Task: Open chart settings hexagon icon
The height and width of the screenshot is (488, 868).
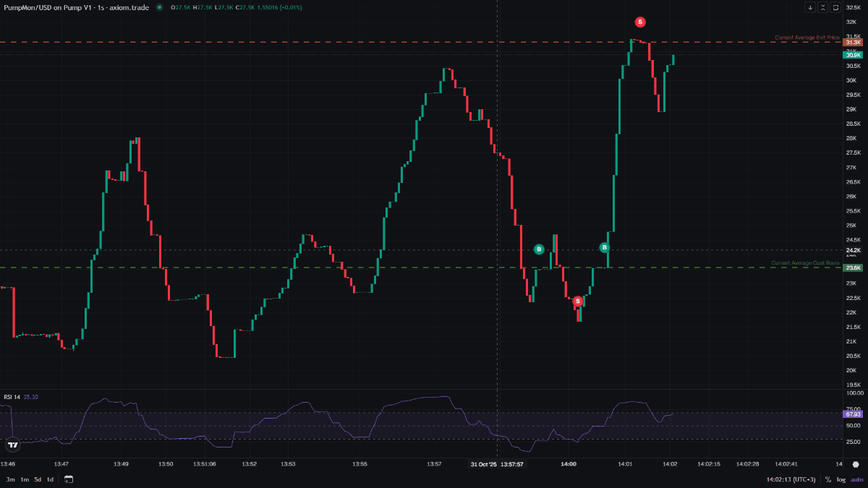Action: point(855,464)
